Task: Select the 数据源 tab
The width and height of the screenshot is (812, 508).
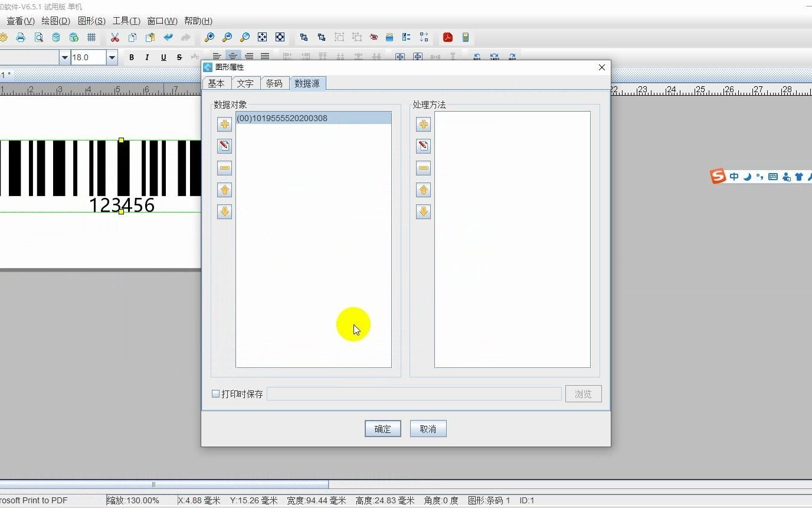Action: click(307, 83)
